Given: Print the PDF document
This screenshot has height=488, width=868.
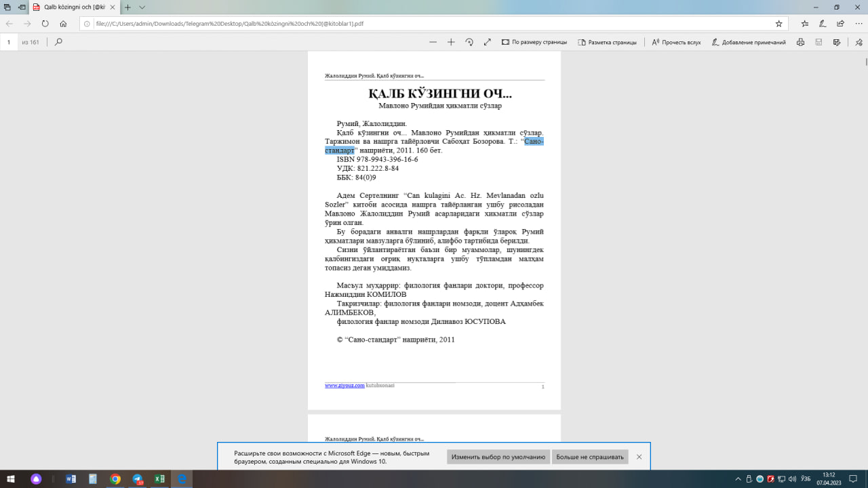Looking at the screenshot, I should [x=800, y=41].
